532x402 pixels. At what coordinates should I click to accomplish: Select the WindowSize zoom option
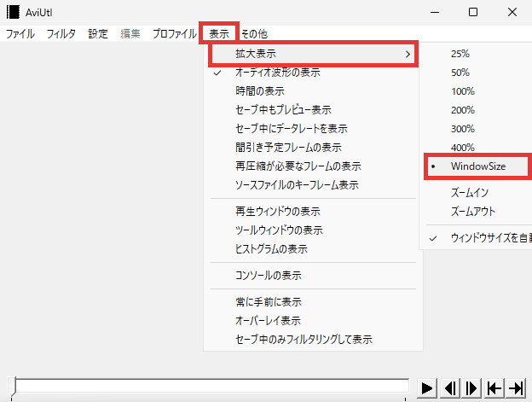tap(477, 166)
